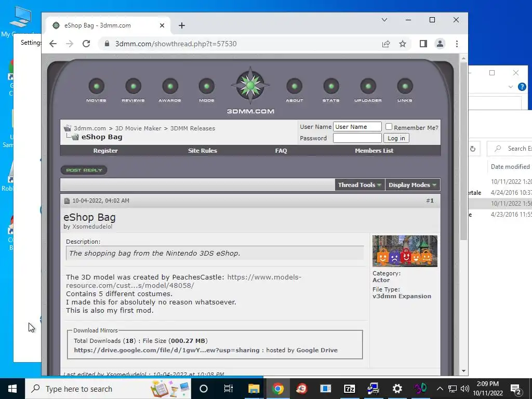
Task: Open a new Chrome tab
Action: 182,25
